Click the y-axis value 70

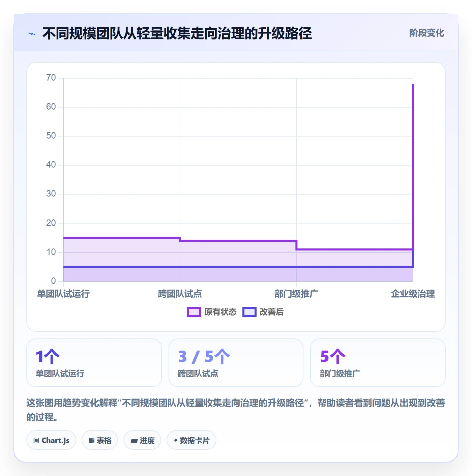click(51, 78)
